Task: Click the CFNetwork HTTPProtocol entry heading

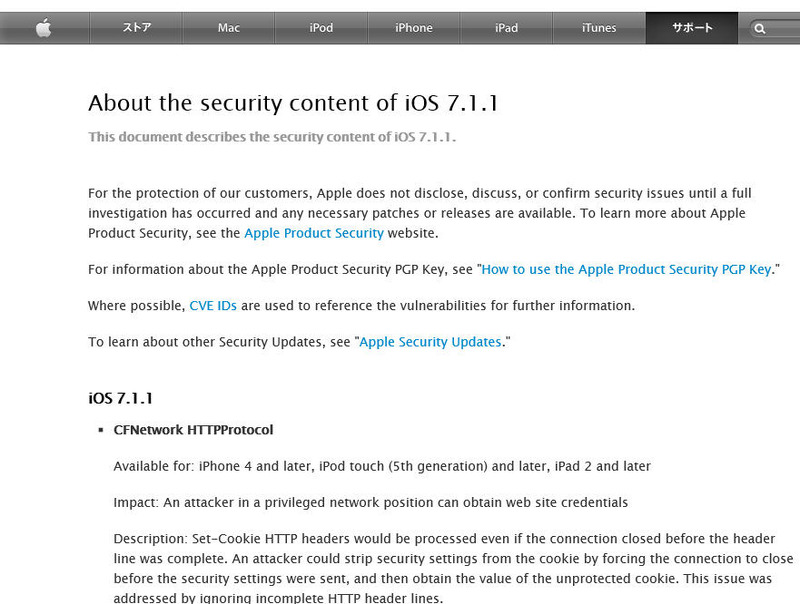Action: [193, 430]
